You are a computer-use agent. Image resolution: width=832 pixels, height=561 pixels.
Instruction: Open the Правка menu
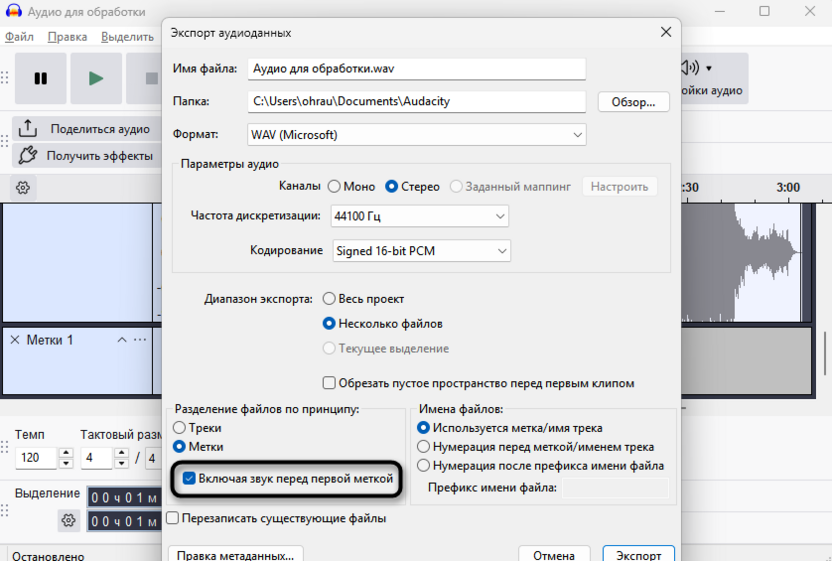pyautogui.click(x=67, y=37)
